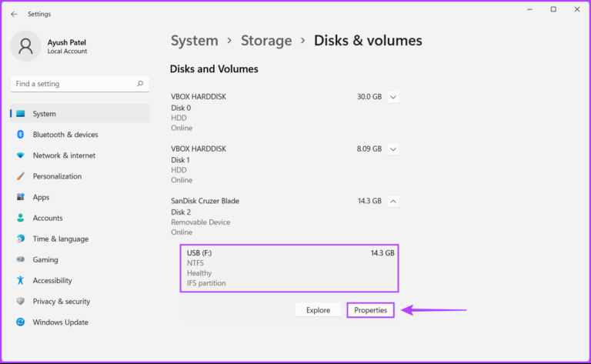This screenshot has height=364, width=591.
Task: Click the Personalization paintbrush icon
Action: [20, 176]
